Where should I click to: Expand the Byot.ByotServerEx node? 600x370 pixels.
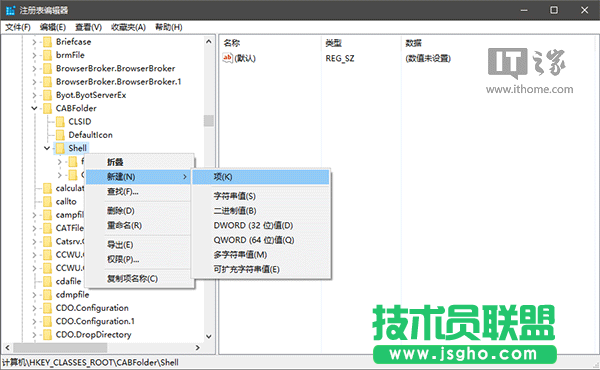(x=34, y=95)
